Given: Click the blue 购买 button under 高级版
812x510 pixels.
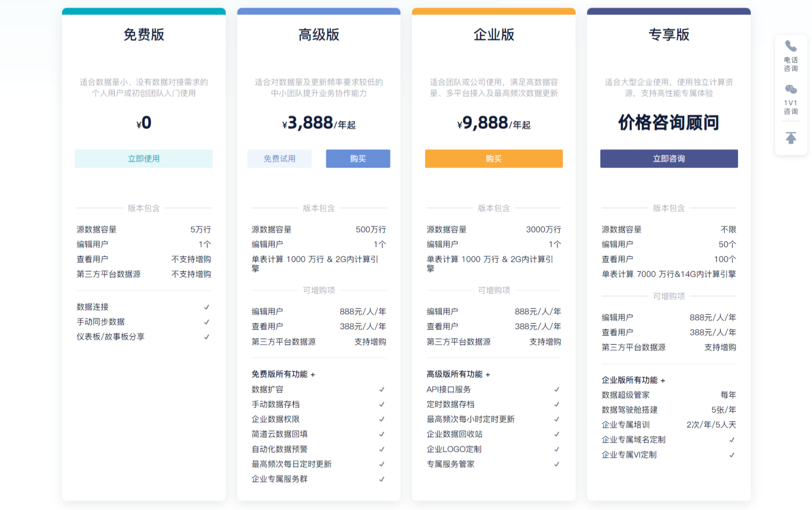Looking at the screenshot, I should (358, 158).
